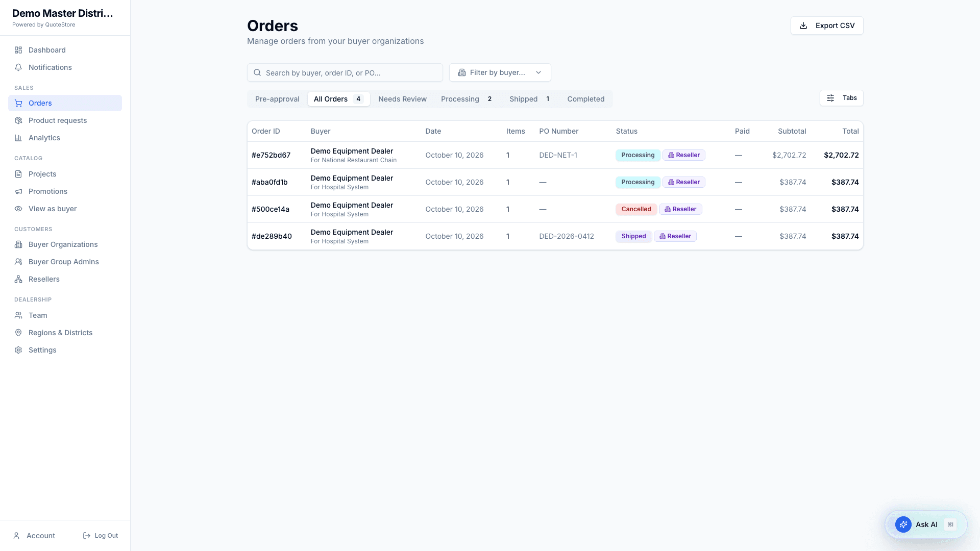The width and height of the screenshot is (980, 551).
Task: Show the Completed orders tab
Action: pos(586,99)
